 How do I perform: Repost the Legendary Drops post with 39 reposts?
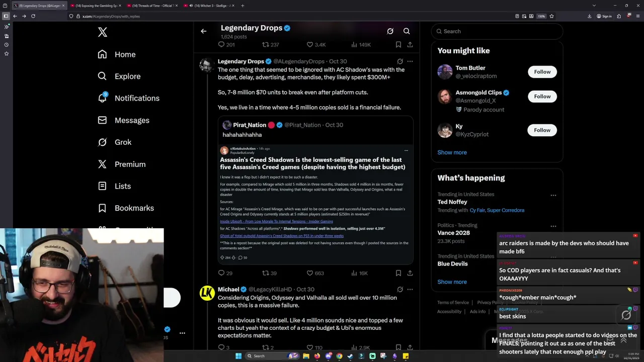(x=269, y=273)
